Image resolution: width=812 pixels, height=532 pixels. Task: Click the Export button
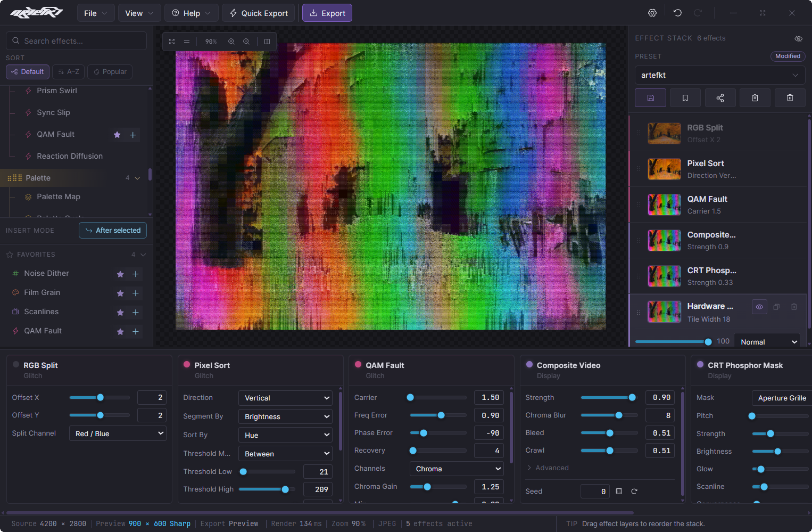(x=327, y=13)
